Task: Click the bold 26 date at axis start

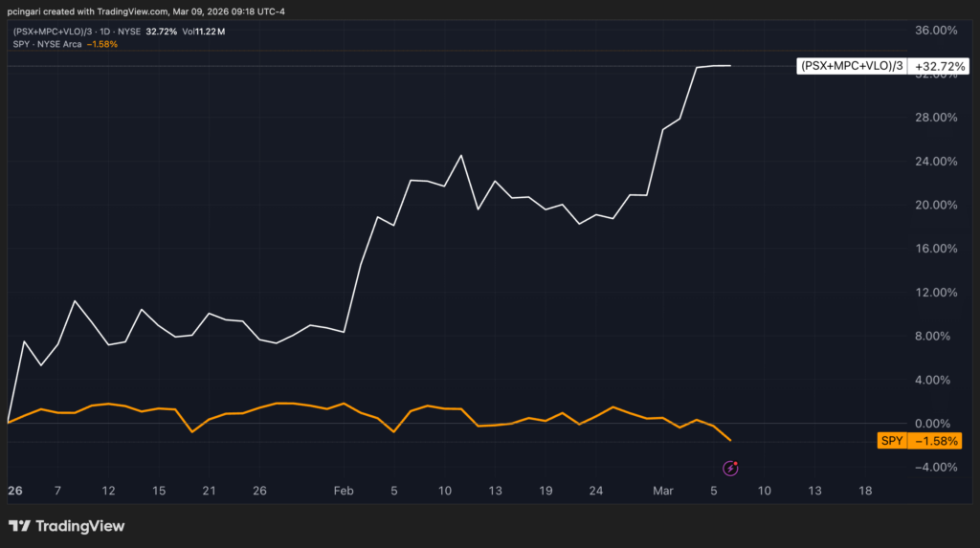Action: pos(15,491)
